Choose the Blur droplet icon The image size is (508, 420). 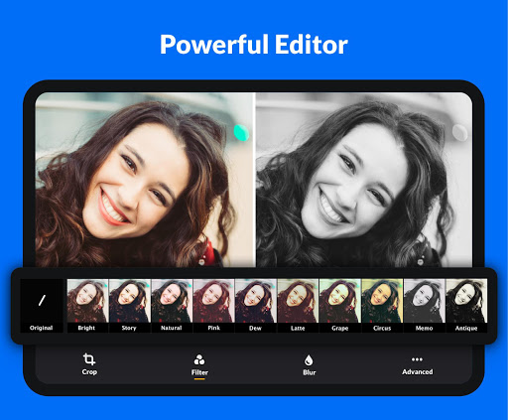(309, 360)
